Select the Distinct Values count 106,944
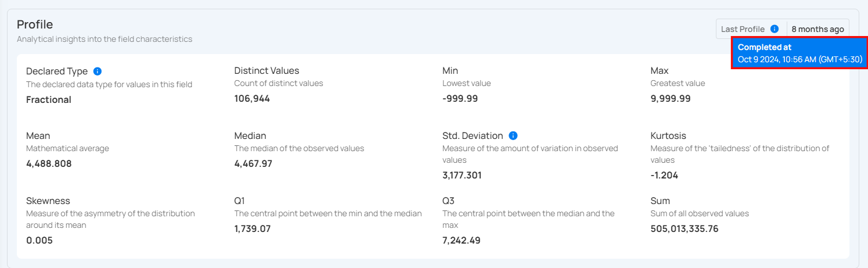Screen dimensions: 868x268 point(252,99)
